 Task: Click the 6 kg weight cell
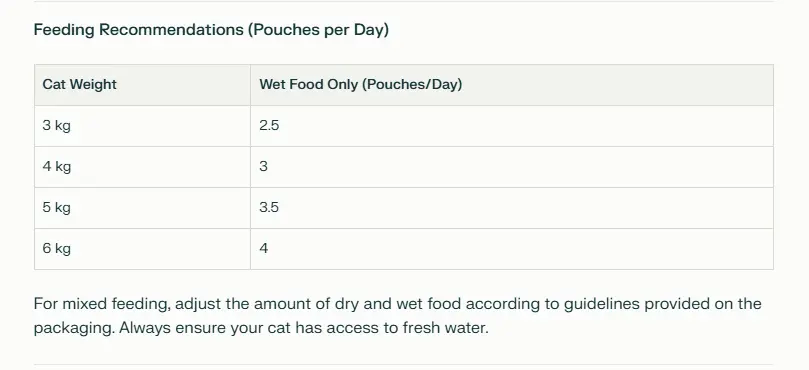142,249
